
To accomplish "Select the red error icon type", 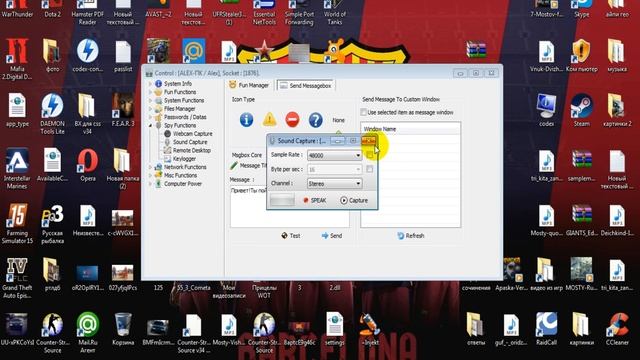I will (292, 120).
